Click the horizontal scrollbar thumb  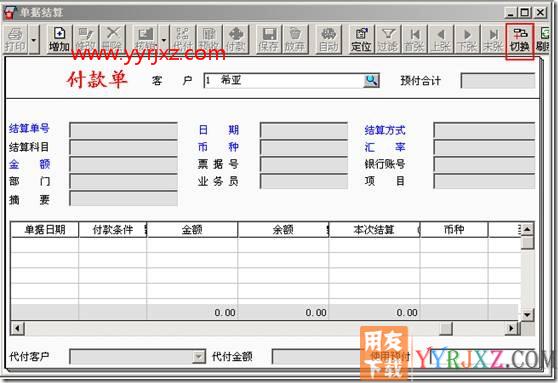[x=446, y=328]
